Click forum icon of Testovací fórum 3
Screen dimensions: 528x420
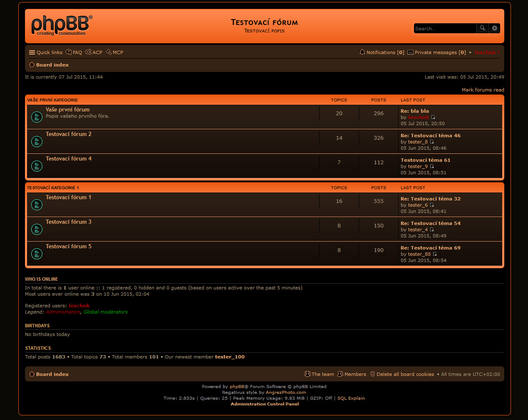pyautogui.click(x=37, y=230)
